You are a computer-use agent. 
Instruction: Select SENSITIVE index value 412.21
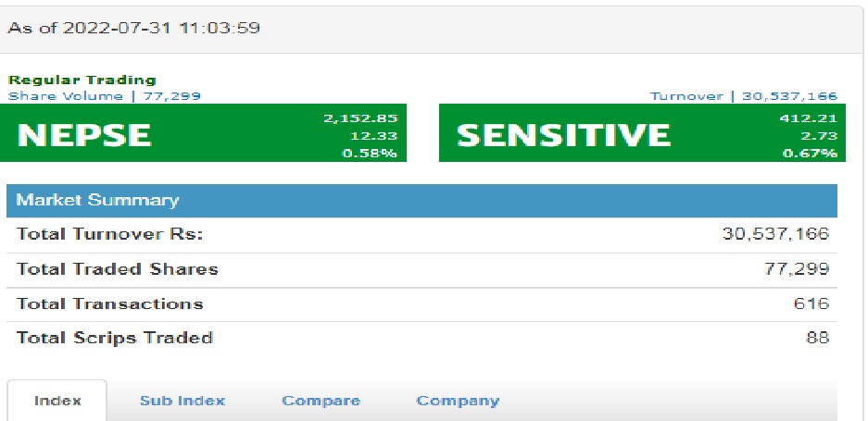point(816,118)
